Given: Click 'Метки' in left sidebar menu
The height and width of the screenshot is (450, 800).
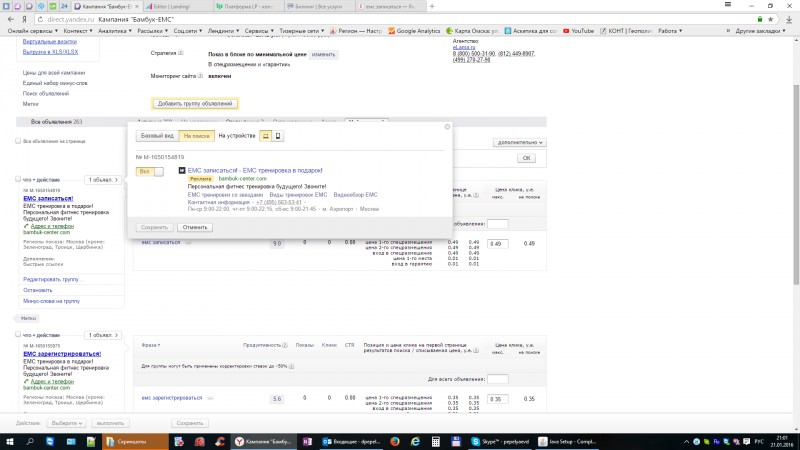Looking at the screenshot, I should click(x=31, y=104).
